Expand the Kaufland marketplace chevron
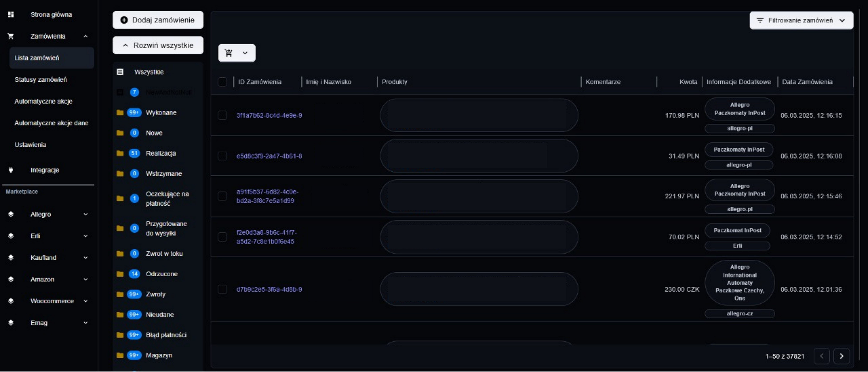The image size is (868, 372). click(86, 258)
